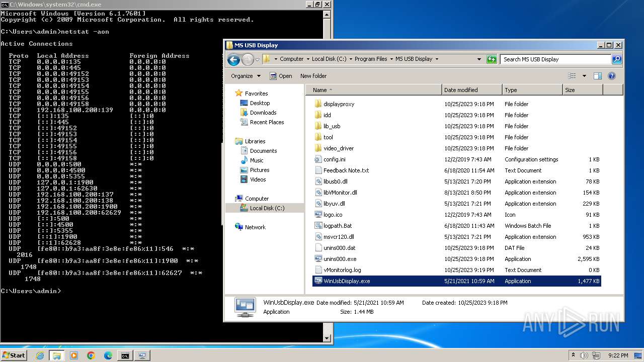Sort by the Size column header
The width and height of the screenshot is (644, 362).
(583, 90)
